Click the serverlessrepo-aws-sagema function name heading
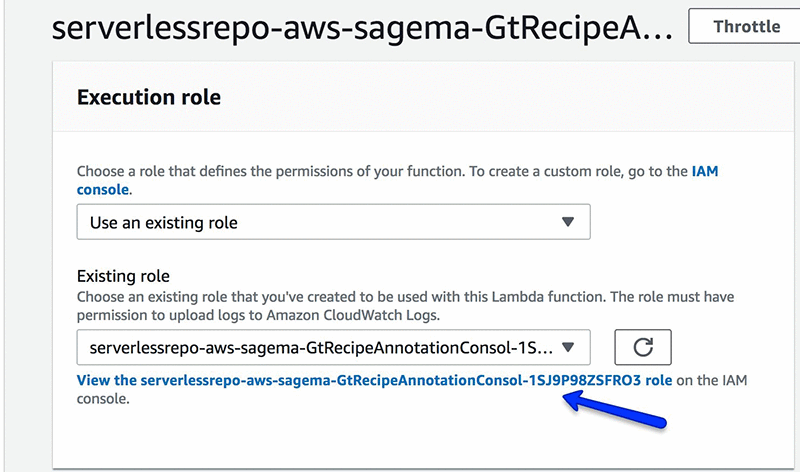Screen dimensions: 800x472 362,28
